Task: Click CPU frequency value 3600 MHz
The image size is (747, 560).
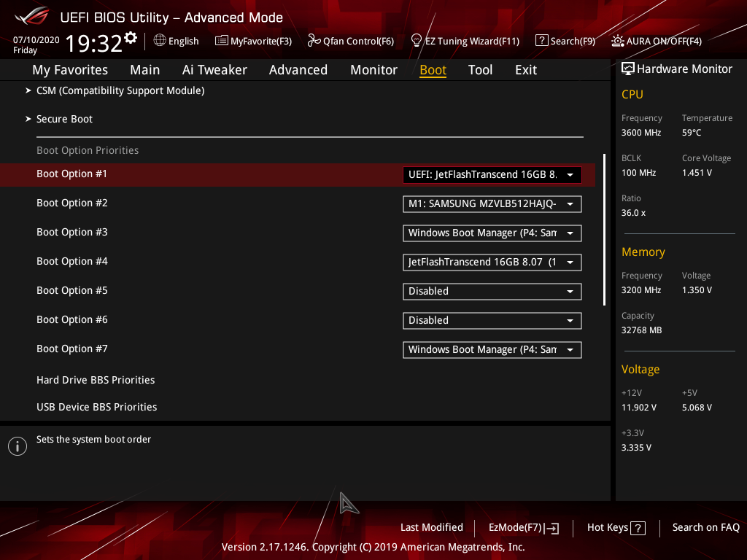Action: pyautogui.click(x=641, y=133)
